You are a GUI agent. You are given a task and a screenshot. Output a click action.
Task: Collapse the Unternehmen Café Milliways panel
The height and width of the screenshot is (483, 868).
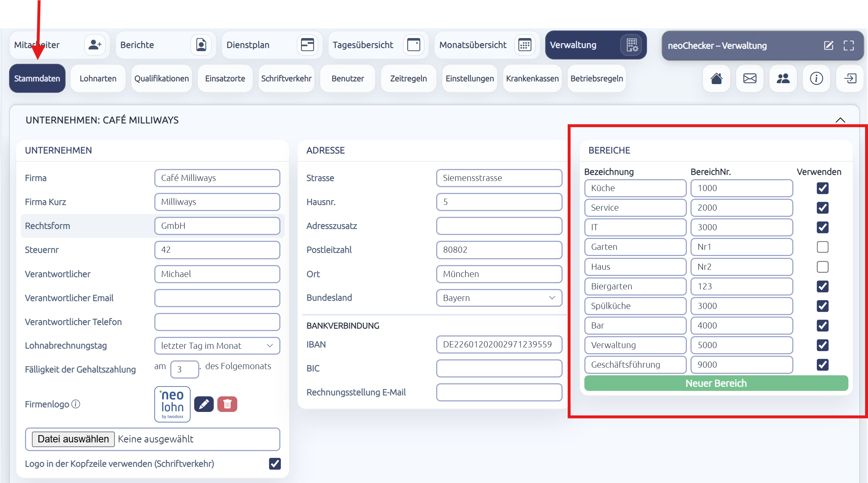(x=840, y=120)
